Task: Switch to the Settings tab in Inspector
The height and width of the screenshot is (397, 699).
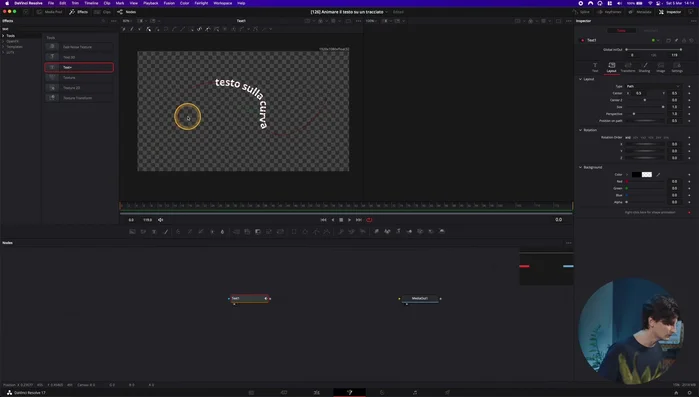Action: tap(677, 67)
